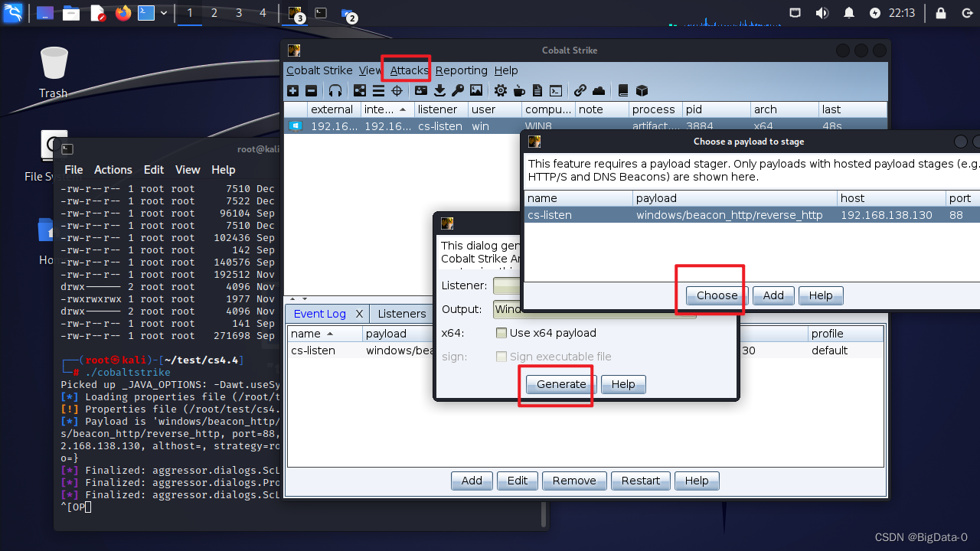This screenshot has height=551, width=980.
Task: Open Screenshots picture icon
Action: click(x=476, y=90)
